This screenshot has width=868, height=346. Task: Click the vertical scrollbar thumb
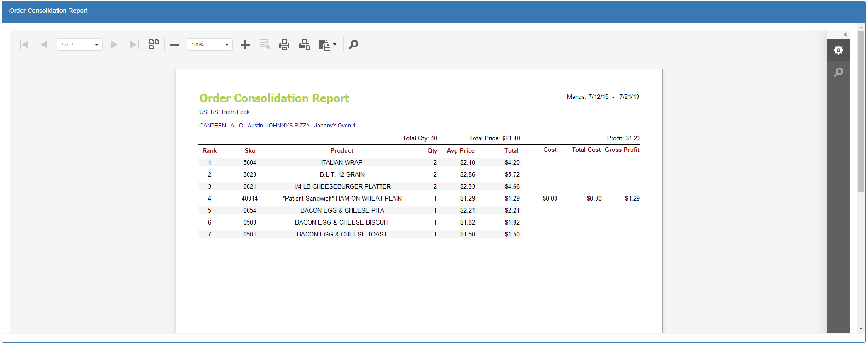pyautogui.click(x=861, y=110)
